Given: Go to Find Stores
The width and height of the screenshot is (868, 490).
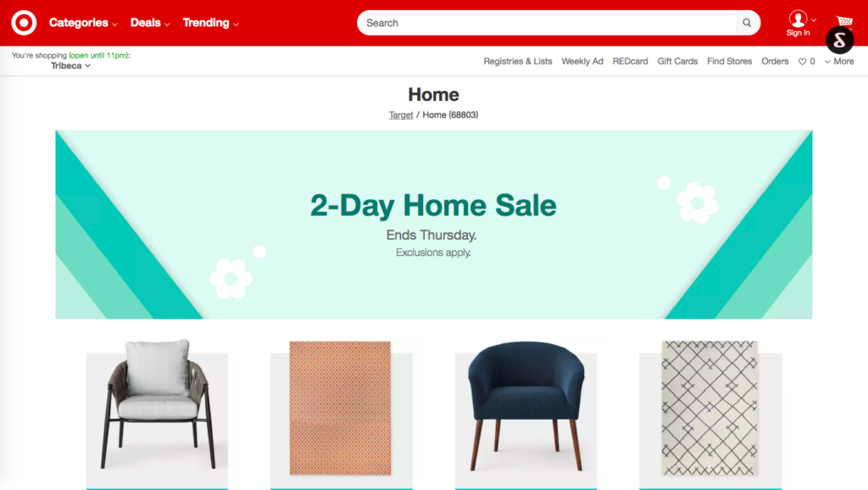Looking at the screenshot, I should pos(729,61).
